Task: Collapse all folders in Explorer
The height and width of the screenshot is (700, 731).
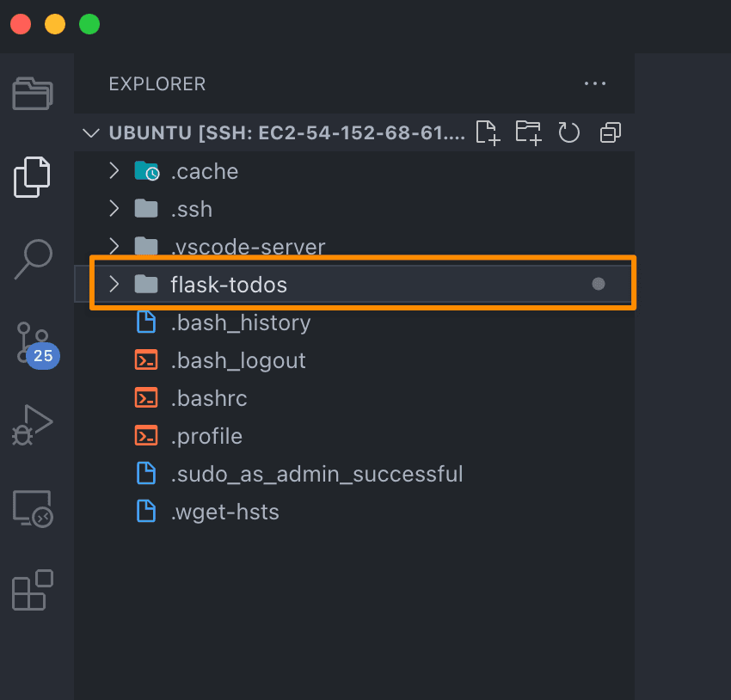Action: 611,132
